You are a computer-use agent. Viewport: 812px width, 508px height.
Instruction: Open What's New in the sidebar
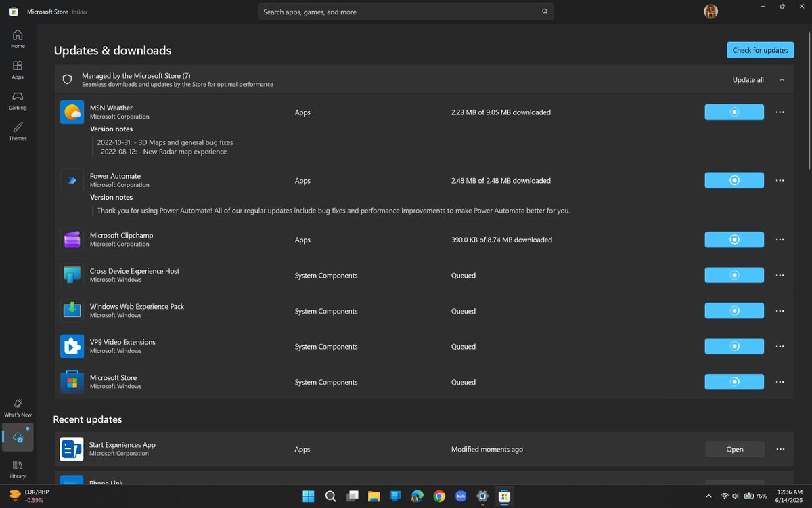[18, 407]
